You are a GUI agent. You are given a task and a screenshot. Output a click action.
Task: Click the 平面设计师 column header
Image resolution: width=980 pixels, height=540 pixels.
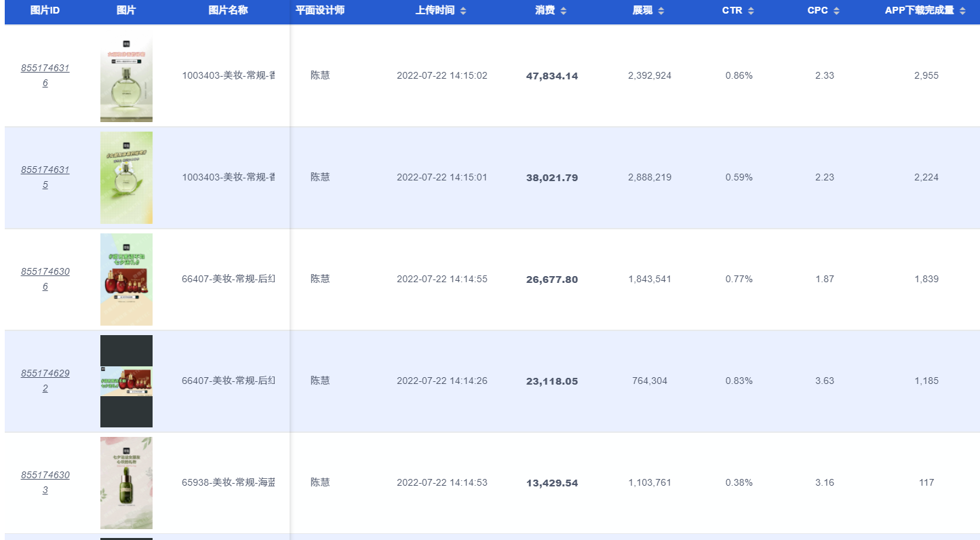[x=320, y=11]
